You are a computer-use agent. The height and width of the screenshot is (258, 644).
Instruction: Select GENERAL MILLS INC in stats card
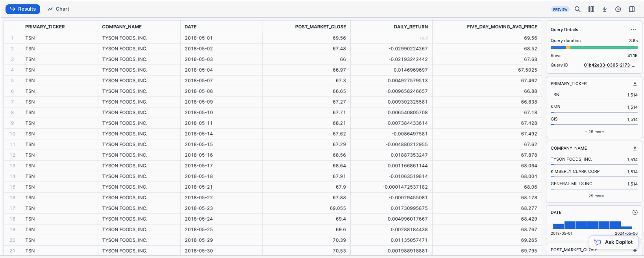click(594, 184)
